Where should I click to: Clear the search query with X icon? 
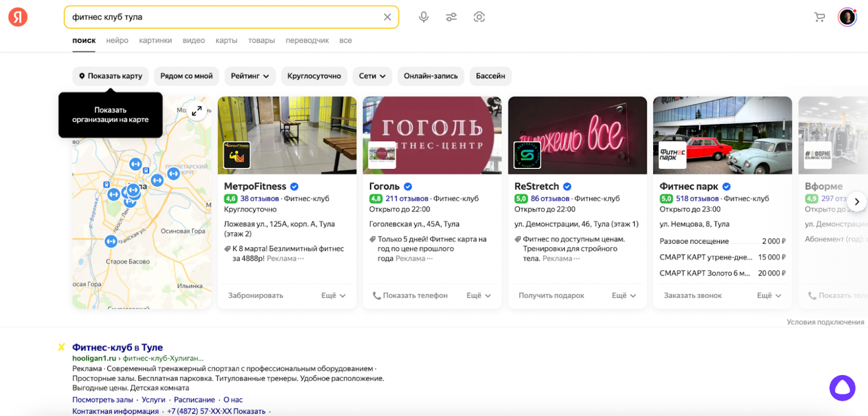[387, 17]
